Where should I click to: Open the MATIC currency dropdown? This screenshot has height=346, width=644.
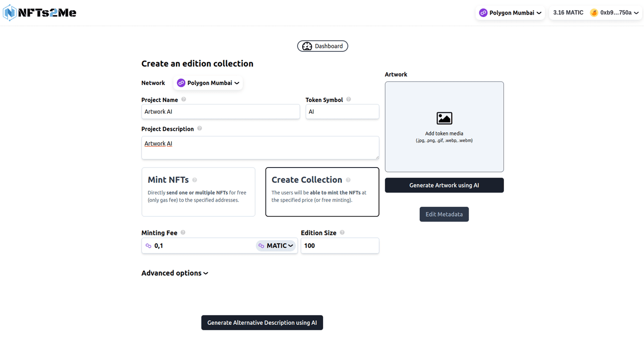[x=276, y=245]
